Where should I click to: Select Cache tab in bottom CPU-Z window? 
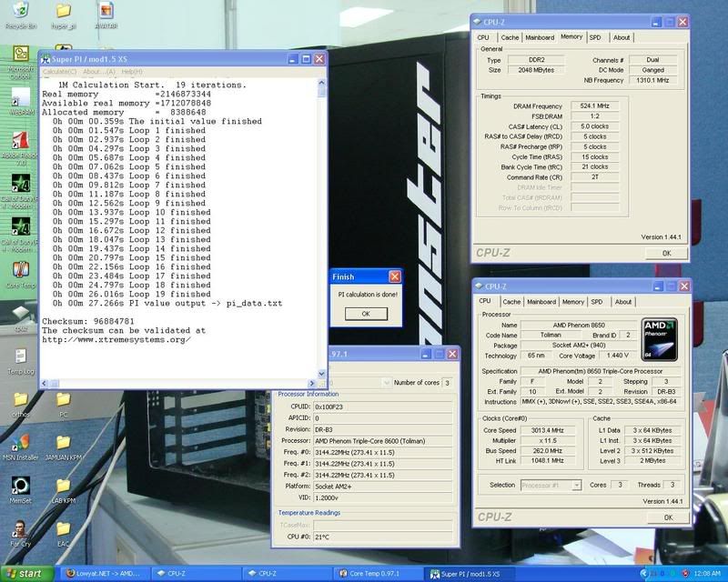tap(511, 302)
